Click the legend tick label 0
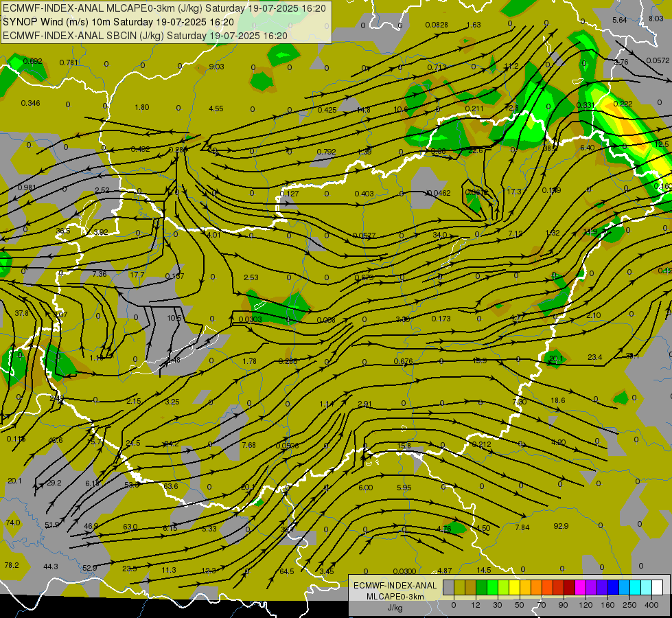Screen dimensions: 672x618 pos(454,605)
